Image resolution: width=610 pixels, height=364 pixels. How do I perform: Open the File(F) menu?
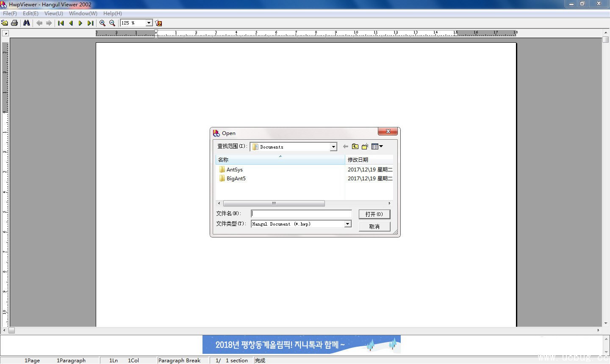click(x=10, y=13)
